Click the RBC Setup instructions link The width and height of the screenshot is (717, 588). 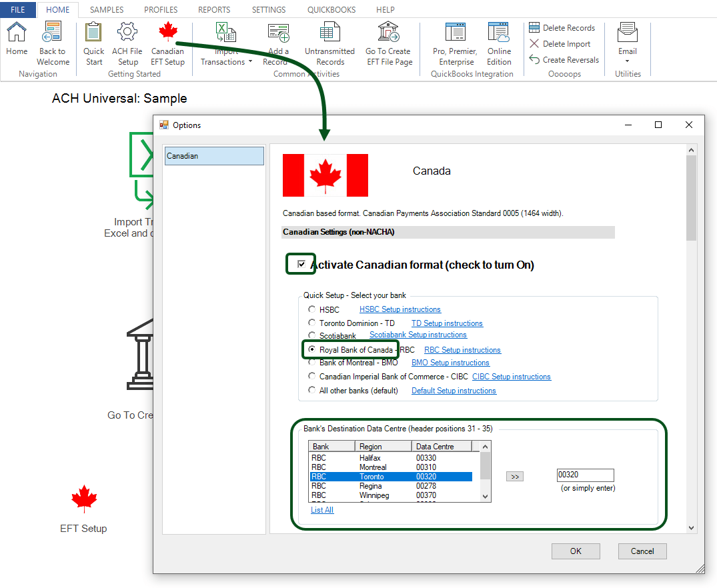coord(462,349)
